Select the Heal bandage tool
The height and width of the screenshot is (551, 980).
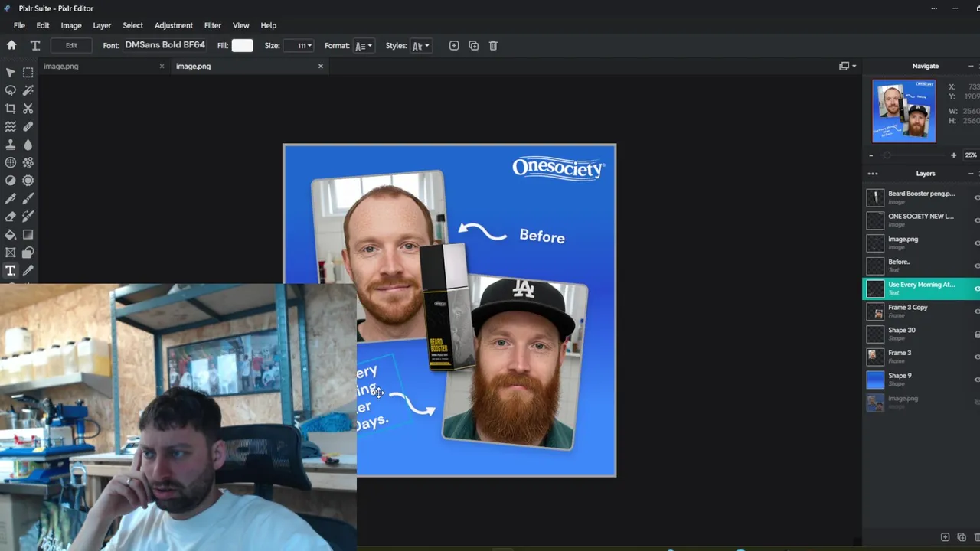tap(28, 126)
